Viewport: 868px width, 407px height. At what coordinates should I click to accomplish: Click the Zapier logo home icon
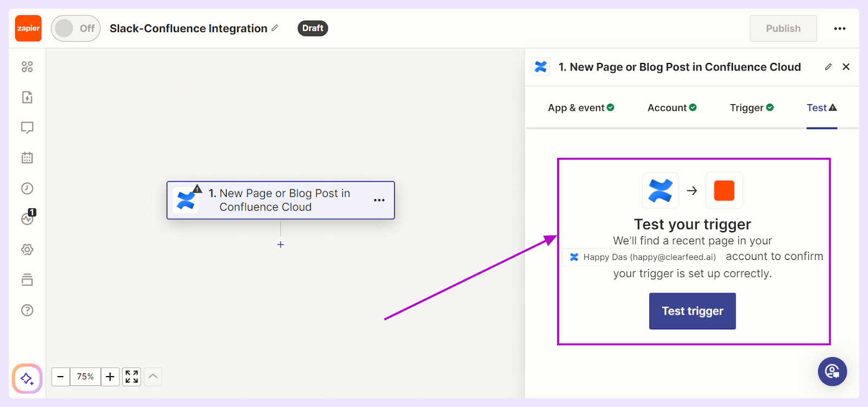point(28,28)
